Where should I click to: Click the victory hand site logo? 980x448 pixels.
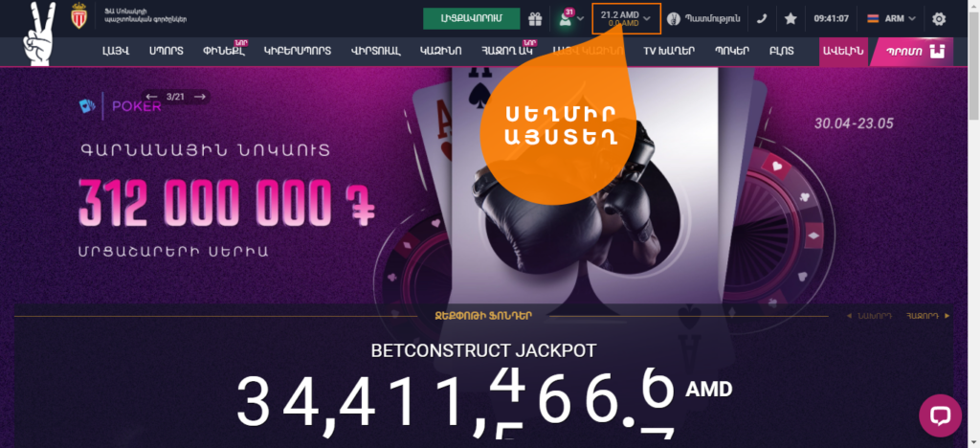point(38,33)
